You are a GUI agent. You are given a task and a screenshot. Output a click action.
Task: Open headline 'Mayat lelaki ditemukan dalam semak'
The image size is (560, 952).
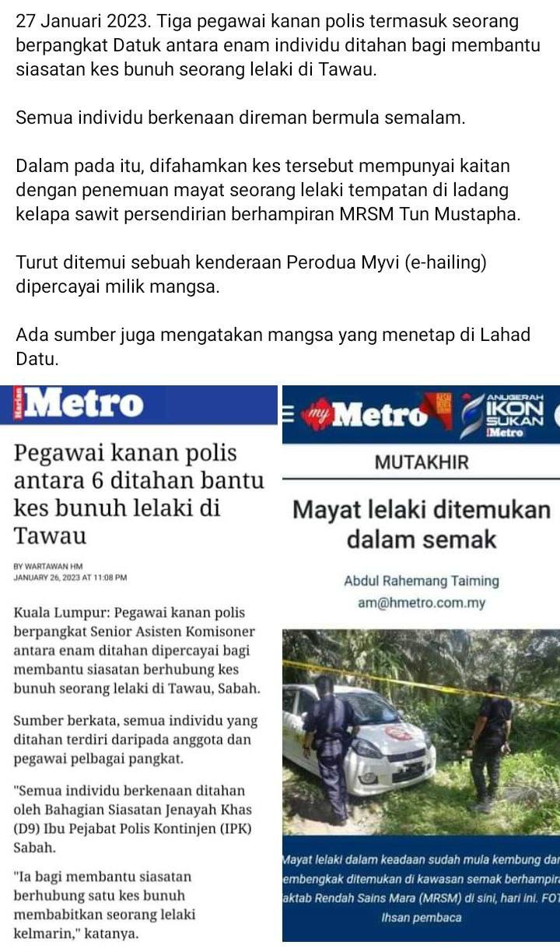coord(421,525)
